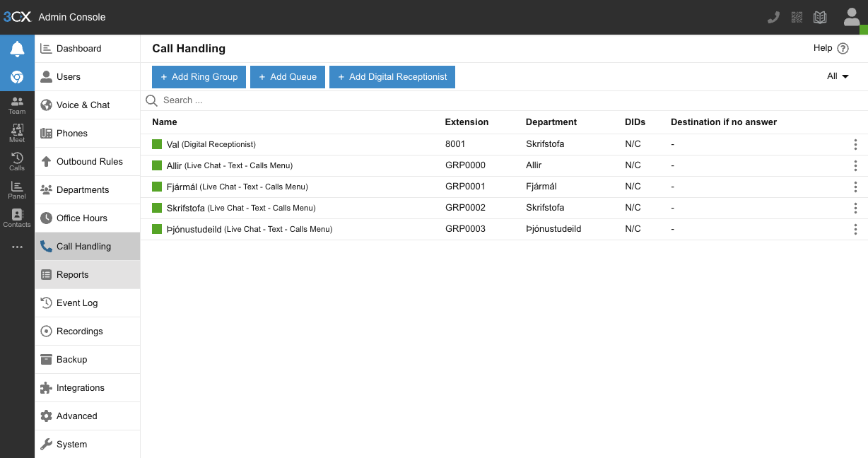The height and width of the screenshot is (458, 868).
Task: Open the three-dot menu for the GRP0002 row
Action: [x=855, y=208]
